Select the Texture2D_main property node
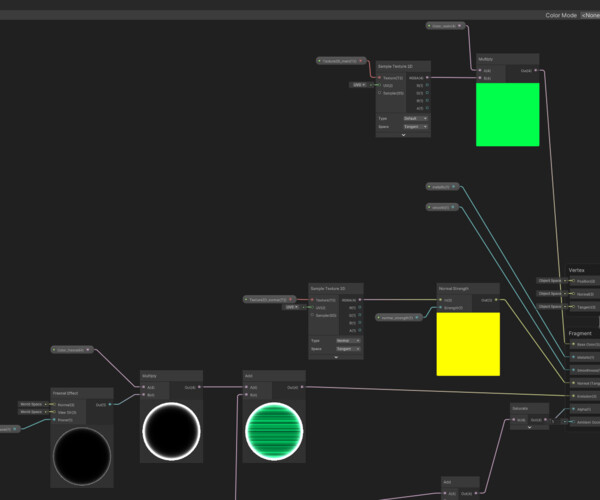Image resolution: width=600 pixels, height=500 pixels. 341,61
